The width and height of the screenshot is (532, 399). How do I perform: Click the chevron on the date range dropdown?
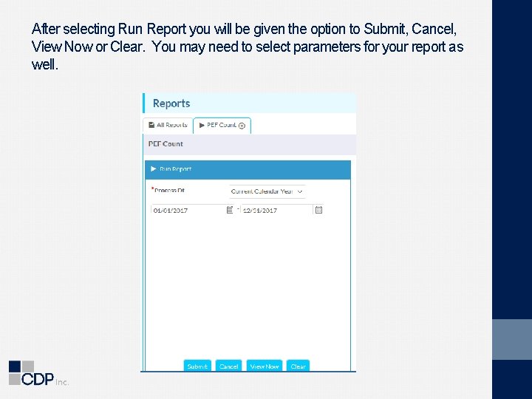pos(300,191)
